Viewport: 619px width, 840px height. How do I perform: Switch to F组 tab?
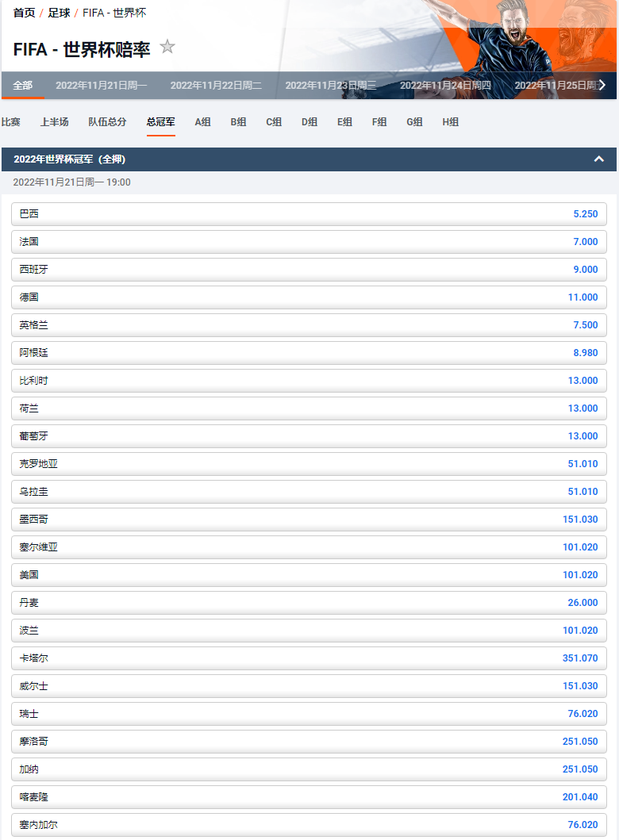[x=379, y=122]
